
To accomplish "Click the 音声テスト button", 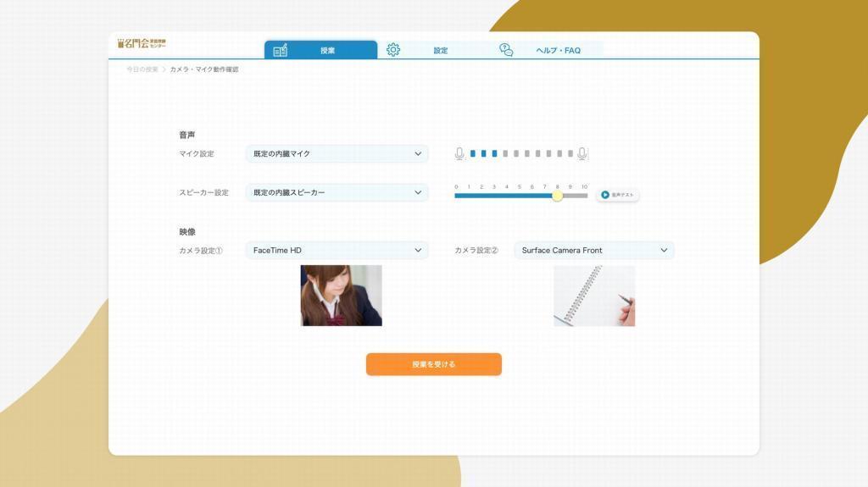I will click(618, 195).
